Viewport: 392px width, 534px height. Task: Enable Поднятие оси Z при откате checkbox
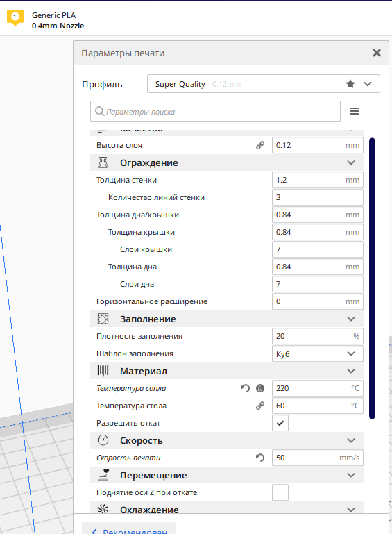pyautogui.click(x=280, y=492)
